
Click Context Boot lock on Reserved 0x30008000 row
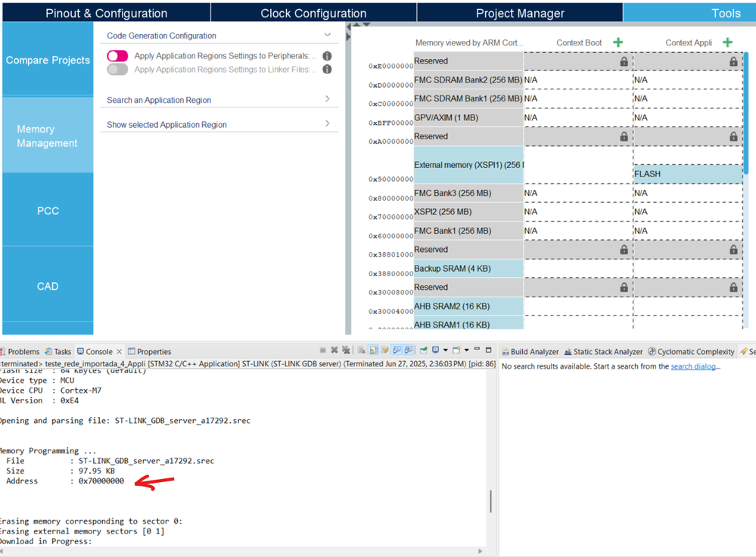(x=624, y=288)
